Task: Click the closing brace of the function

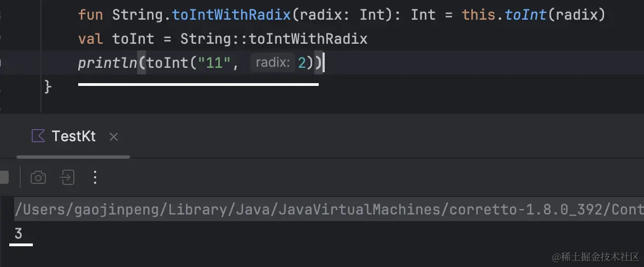Action: click(x=48, y=86)
